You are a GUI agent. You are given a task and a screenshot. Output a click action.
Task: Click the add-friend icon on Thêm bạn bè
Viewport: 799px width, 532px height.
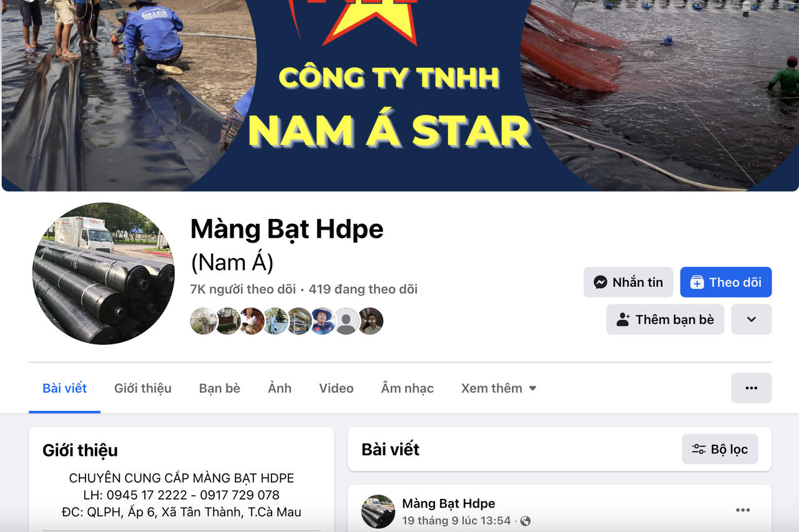click(x=623, y=320)
